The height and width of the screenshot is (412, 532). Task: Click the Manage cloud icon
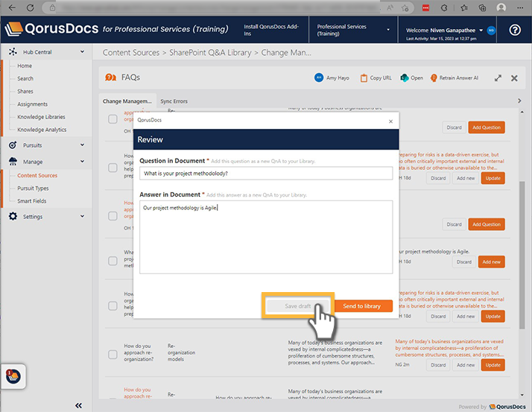(13, 161)
